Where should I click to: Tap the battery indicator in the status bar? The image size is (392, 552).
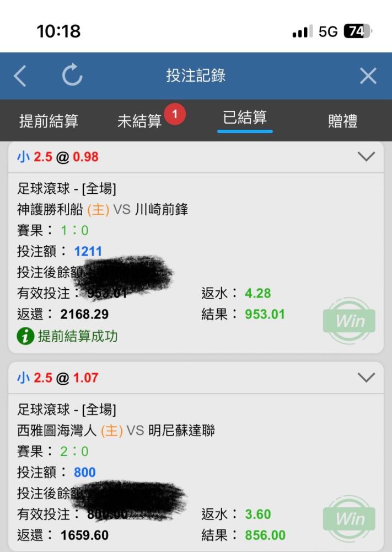coord(358,31)
